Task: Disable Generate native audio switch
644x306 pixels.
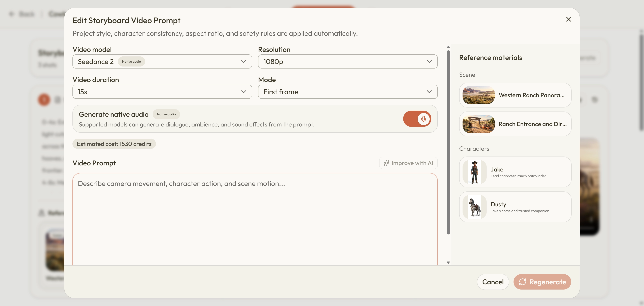Action: coord(417,119)
